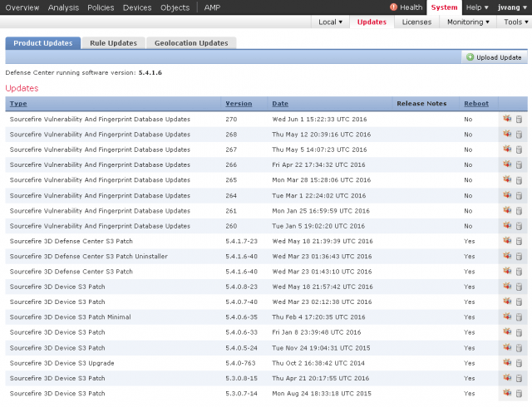Click the date Thu Oct 2 16:38:42 UTC 2014

[318, 363]
